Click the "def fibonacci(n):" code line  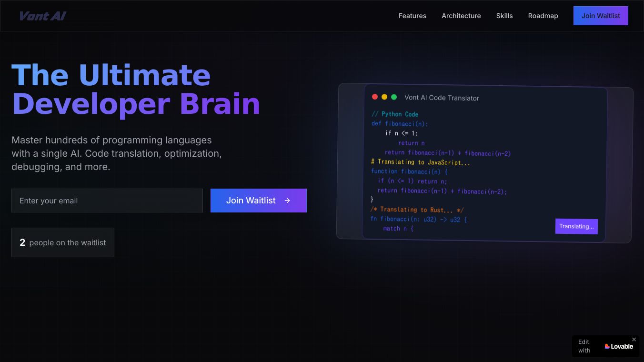pos(400,124)
